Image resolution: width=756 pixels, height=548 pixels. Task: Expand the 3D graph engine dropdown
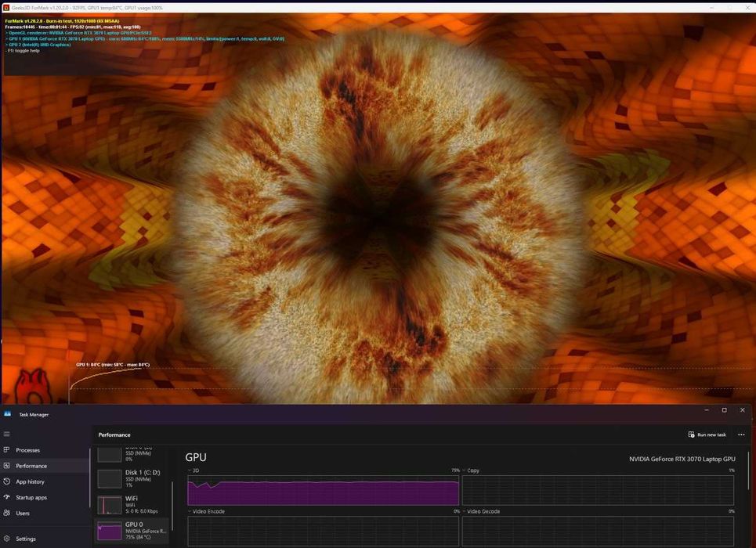point(190,470)
